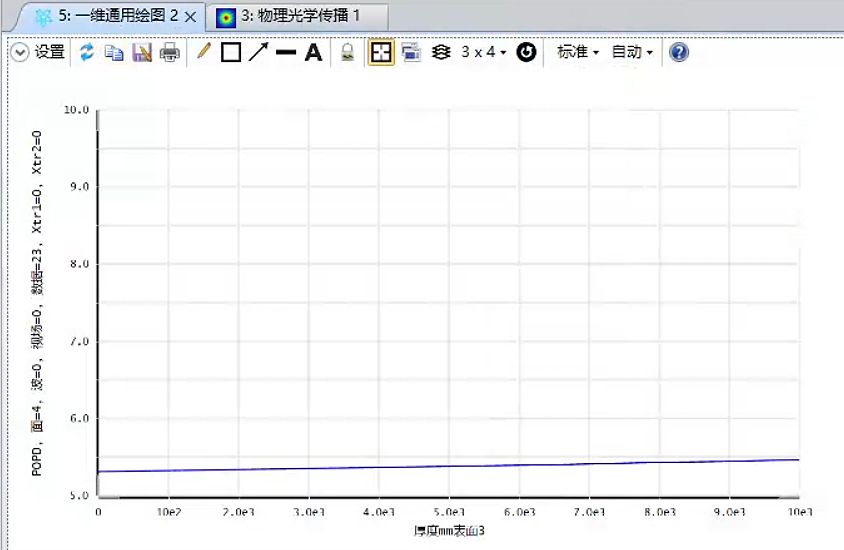Screen dimensions: 844x550
Task: Open the 标准 dropdown
Action: [578, 52]
